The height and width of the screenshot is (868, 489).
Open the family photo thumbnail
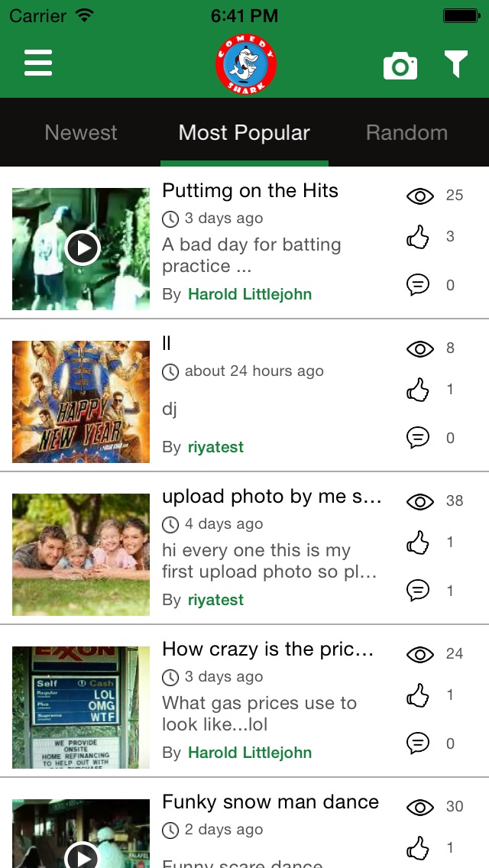[x=81, y=555]
